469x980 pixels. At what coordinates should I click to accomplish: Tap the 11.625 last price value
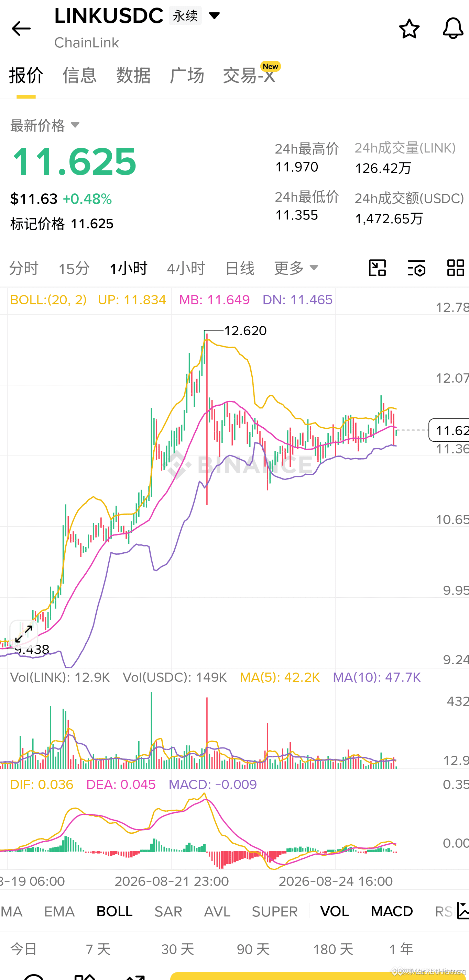(74, 162)
